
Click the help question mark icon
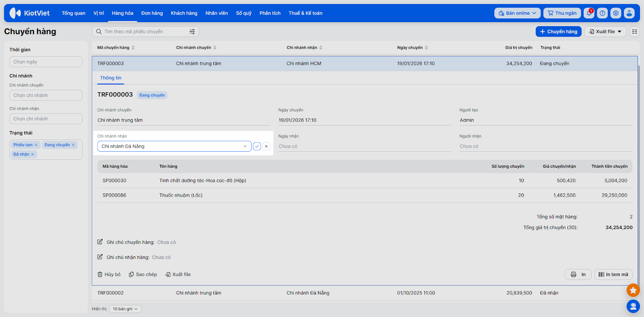coord(602,13)
